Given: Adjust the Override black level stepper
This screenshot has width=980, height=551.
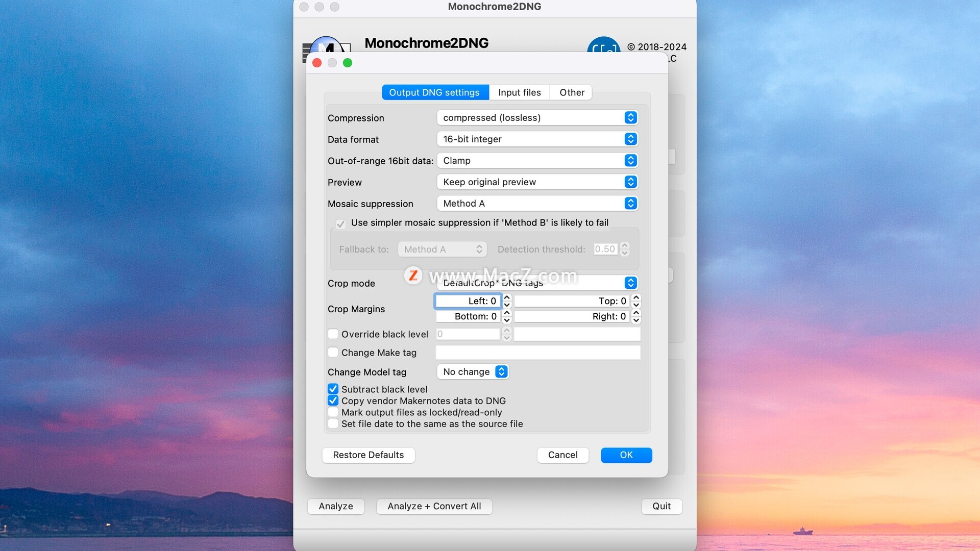Looking at the screenshot, I should pos(507,334).
